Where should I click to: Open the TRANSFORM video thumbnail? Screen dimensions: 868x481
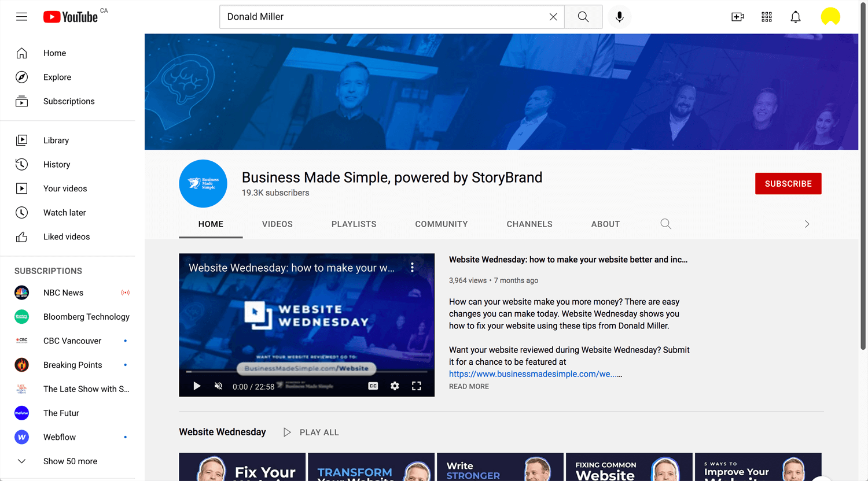click(372, 467)
